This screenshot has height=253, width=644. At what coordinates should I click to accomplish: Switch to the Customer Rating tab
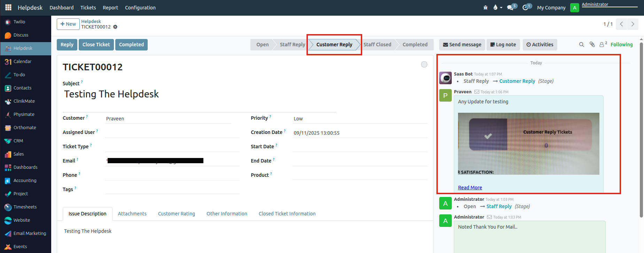(176, 214)
